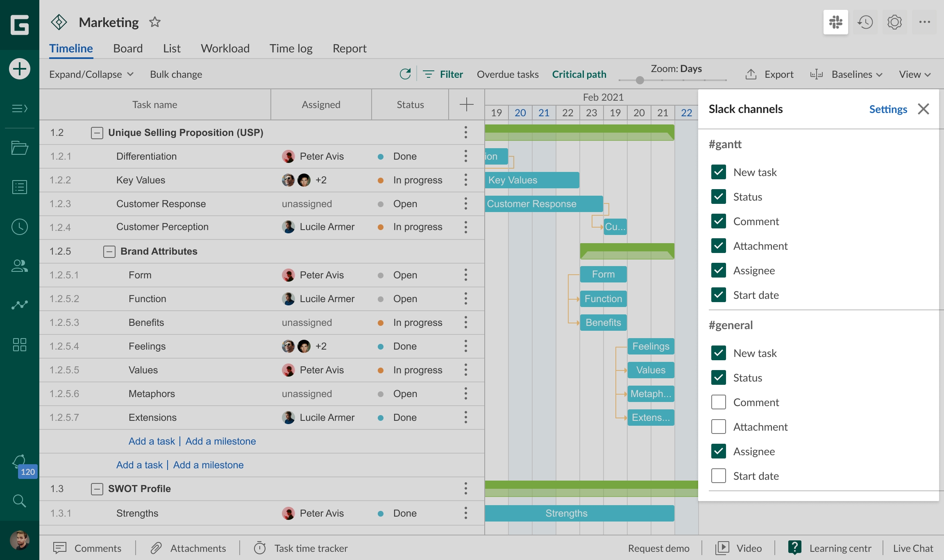
Task: Open the search icon in sidebar
Action: [19, 501]
